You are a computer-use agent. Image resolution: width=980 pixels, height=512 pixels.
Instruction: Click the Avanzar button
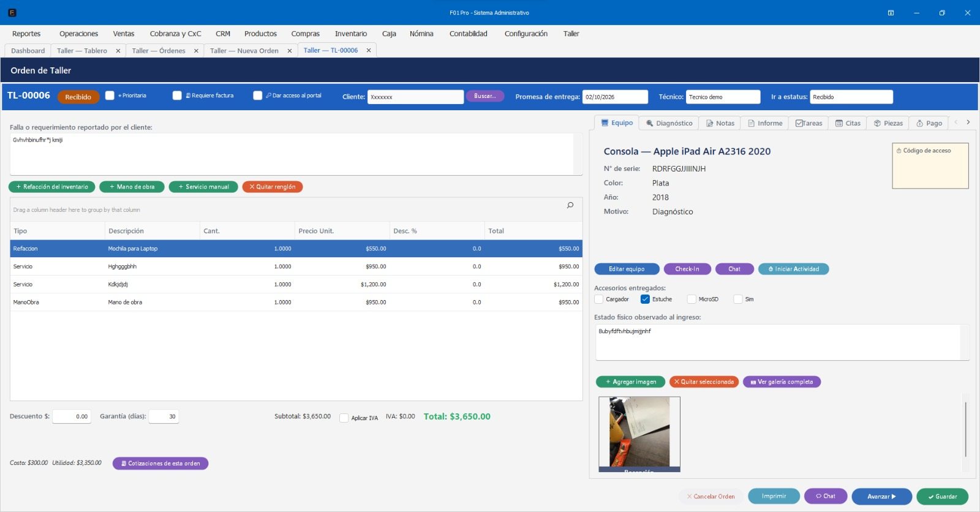[881, 497]
